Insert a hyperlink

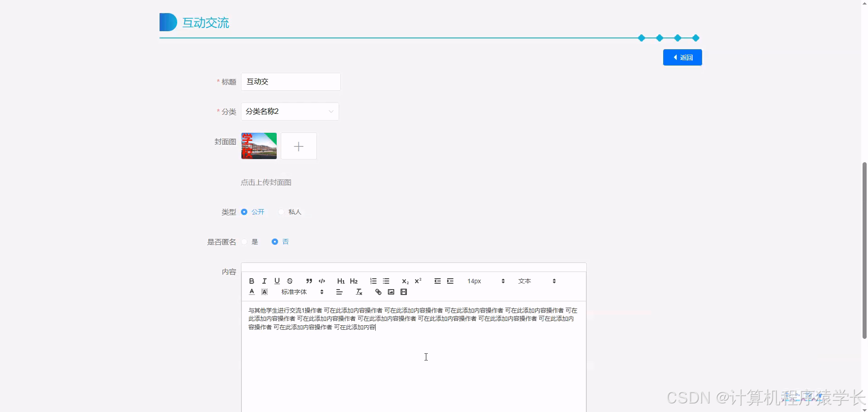pyautogui.click(x=378, y=292)
